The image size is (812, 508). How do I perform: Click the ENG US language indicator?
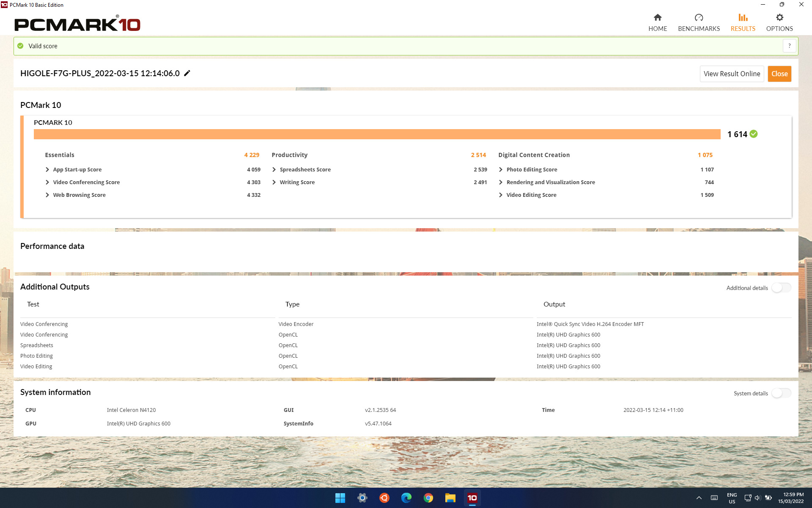click(732, 498)
